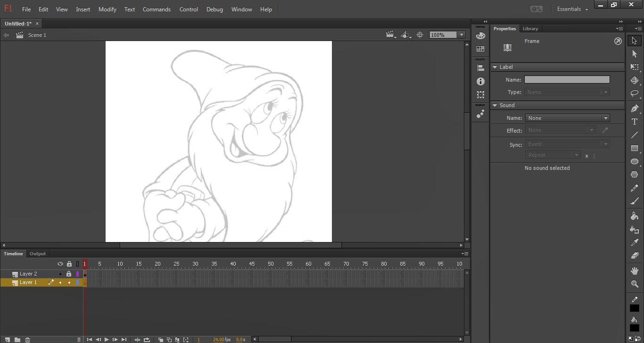Image resolution: width=644 pixels, height=343 pixels.
Task: Select the 3D Rotation tool
Action: 635,80
